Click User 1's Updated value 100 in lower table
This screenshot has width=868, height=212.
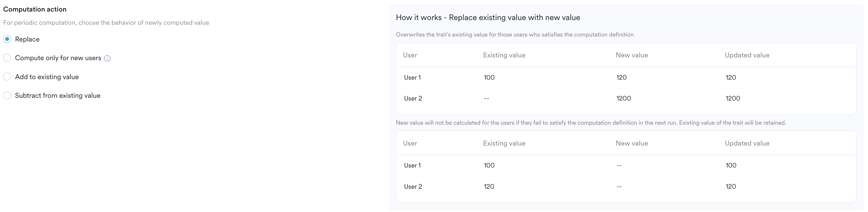click(730, 166)
